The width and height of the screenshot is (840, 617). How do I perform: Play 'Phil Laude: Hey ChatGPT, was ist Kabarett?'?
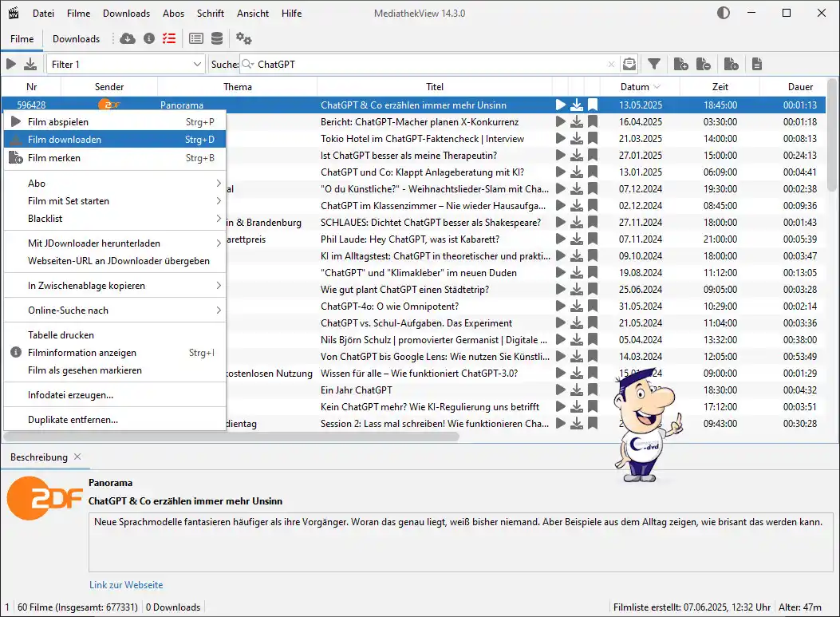point(561,239)
